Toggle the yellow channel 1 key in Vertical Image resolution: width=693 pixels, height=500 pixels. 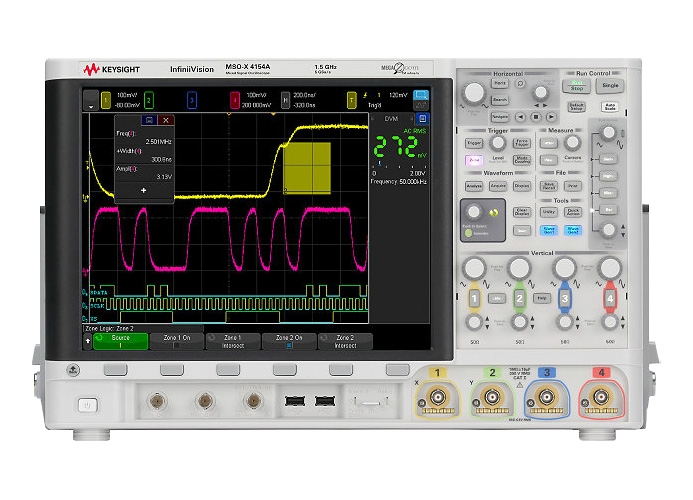tap(474, 299)
